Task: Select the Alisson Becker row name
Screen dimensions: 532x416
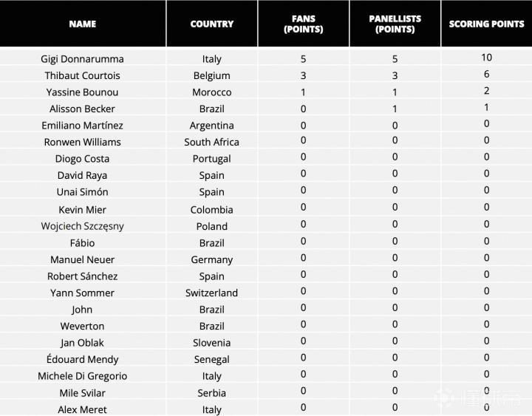Action: pos(83,109)
